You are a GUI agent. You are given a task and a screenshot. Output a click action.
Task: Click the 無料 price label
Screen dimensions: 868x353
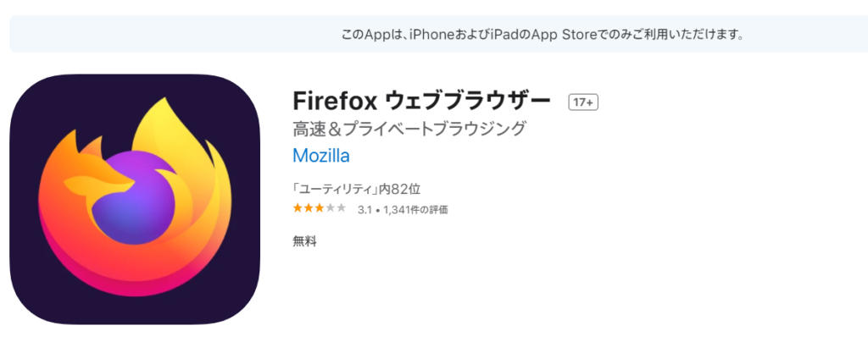(304, 241)
